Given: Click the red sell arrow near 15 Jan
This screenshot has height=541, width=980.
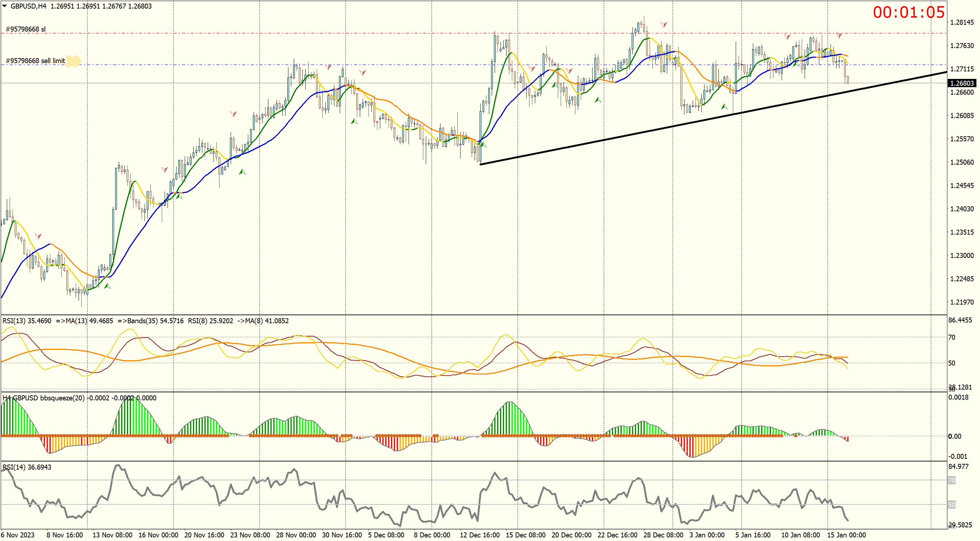Looking at the screenshot, I should (839, 36).
